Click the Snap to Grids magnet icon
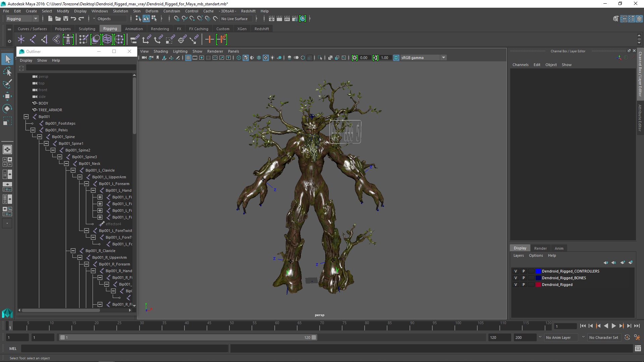644x362 pixels. [176, 19]
